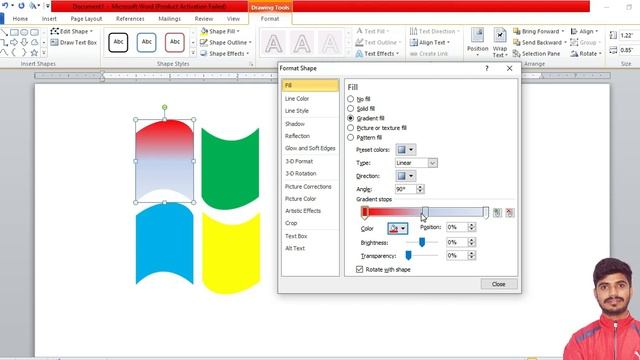
Task: Open gradient Type dropdown
Action: click(x=432, y=163)
